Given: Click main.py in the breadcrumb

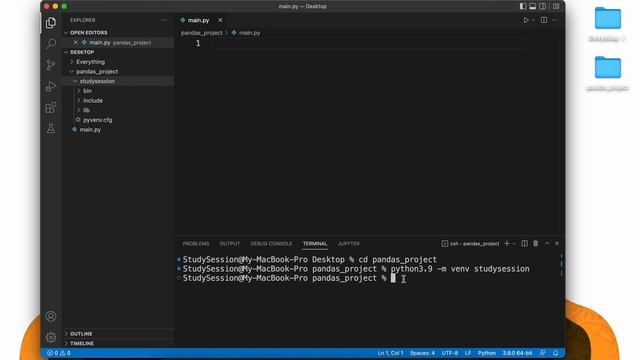Looking at the screenshot, I should click(249, 33).
